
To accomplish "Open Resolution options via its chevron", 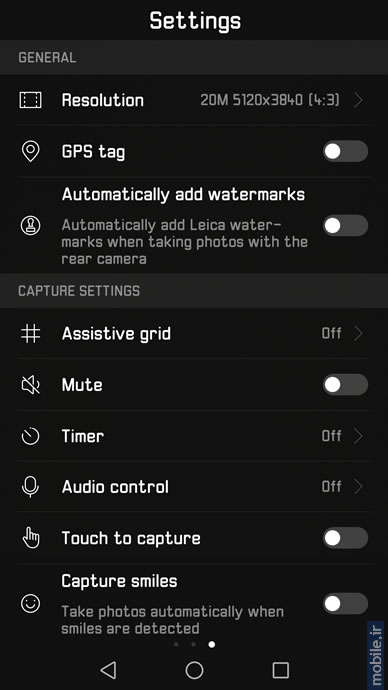I will click(x=359, y=100).
